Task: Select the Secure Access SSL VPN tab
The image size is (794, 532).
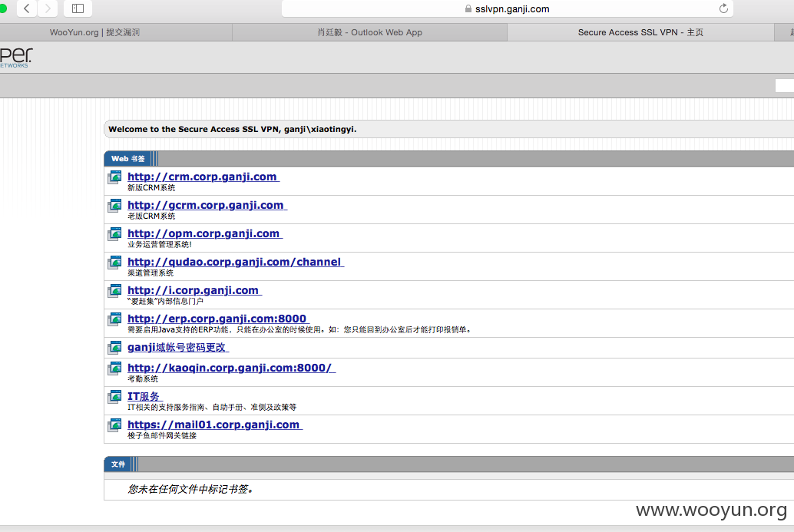Action: [x=640, y=32]
